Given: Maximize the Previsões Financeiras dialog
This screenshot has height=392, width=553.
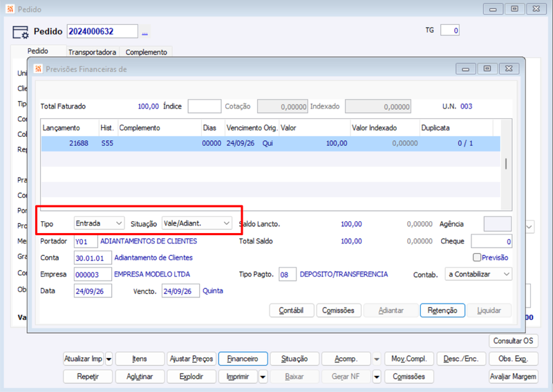Looking at the screenshot, I should point(487,68).
